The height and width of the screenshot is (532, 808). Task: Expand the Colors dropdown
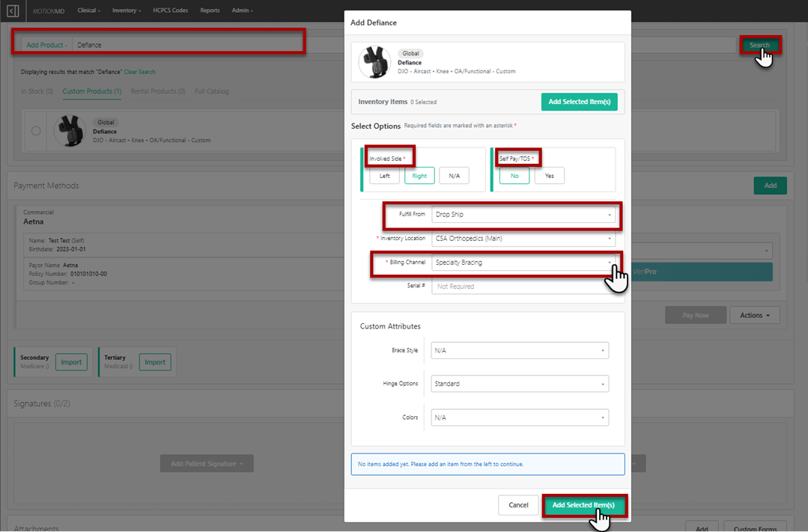520,418
